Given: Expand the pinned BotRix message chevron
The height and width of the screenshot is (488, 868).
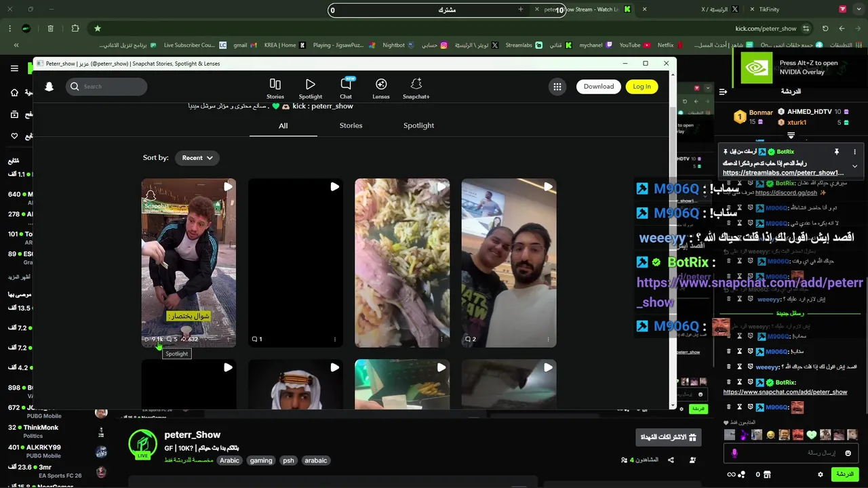Looking at the screenshot, I should (854, 166).
